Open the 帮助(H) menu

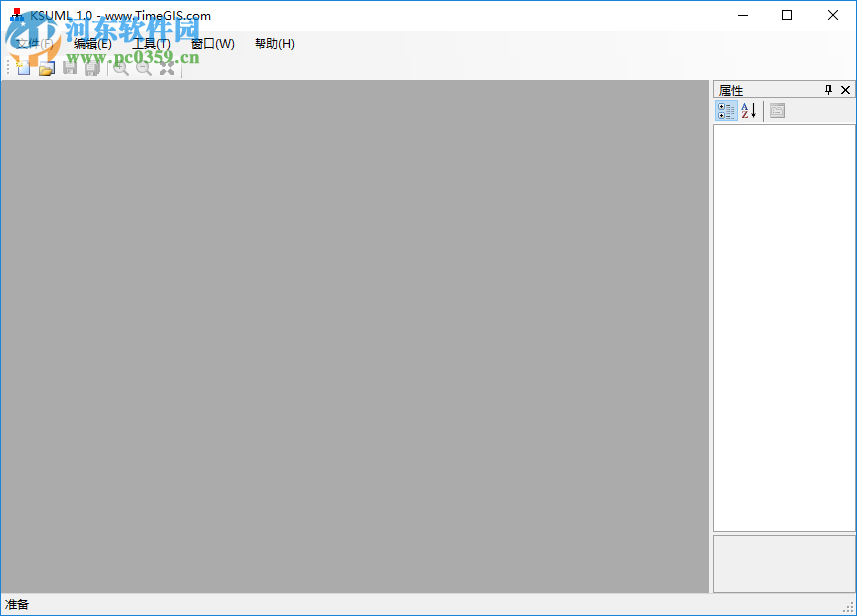click(273, 43)
